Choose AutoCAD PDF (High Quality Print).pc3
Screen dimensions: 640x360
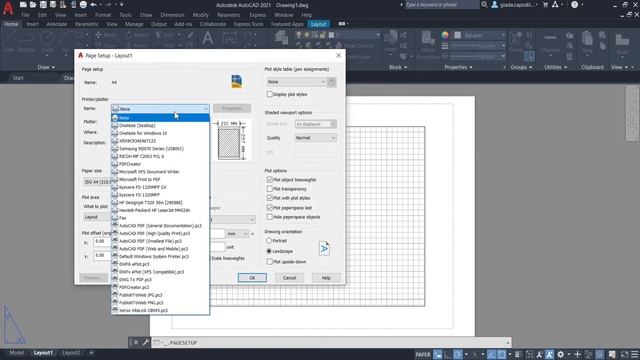pyautogui.click(x=160, y=233)
